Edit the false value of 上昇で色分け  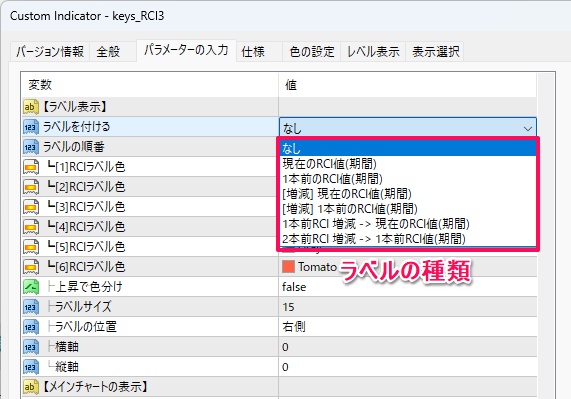point(407,287)
